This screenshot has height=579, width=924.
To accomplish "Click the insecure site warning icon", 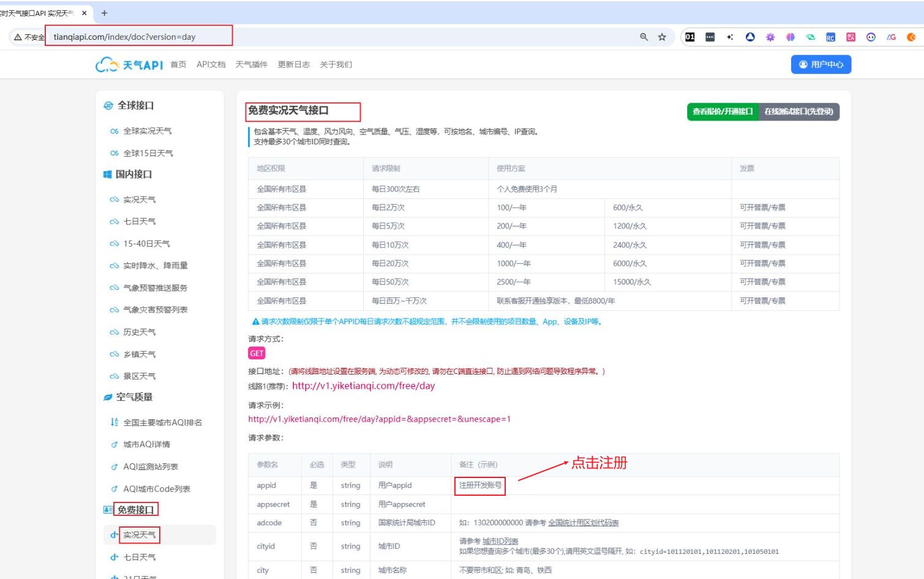I will tap(18, 37).
